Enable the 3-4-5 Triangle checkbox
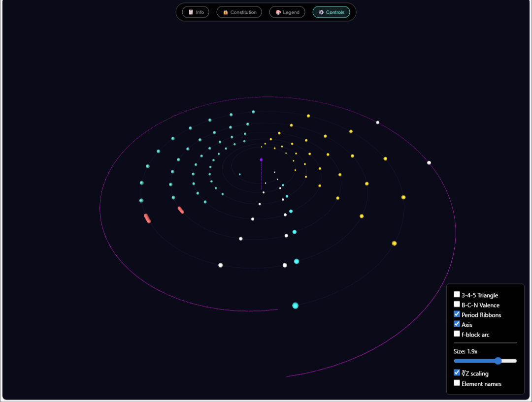Viewport: 532px width, 402px height. coord(457,295)
